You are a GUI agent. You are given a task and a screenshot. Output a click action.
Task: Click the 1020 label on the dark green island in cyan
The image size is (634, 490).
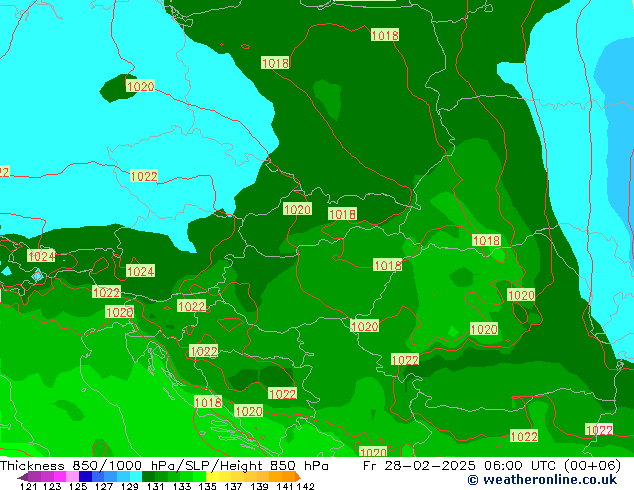pos(140,86)
